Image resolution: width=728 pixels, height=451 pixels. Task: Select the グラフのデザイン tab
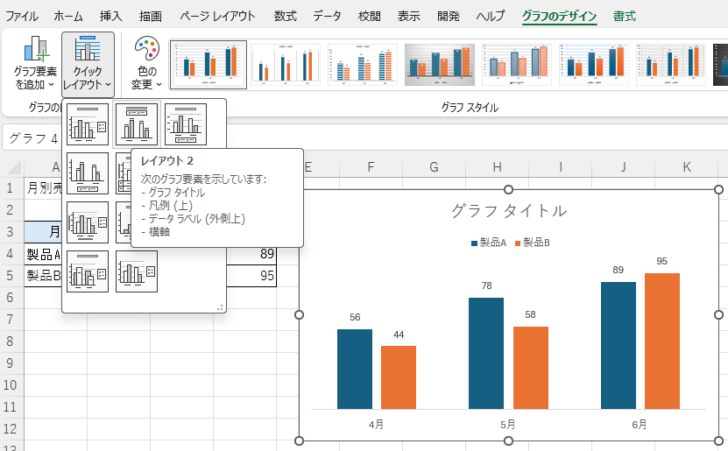pos(559,16)
